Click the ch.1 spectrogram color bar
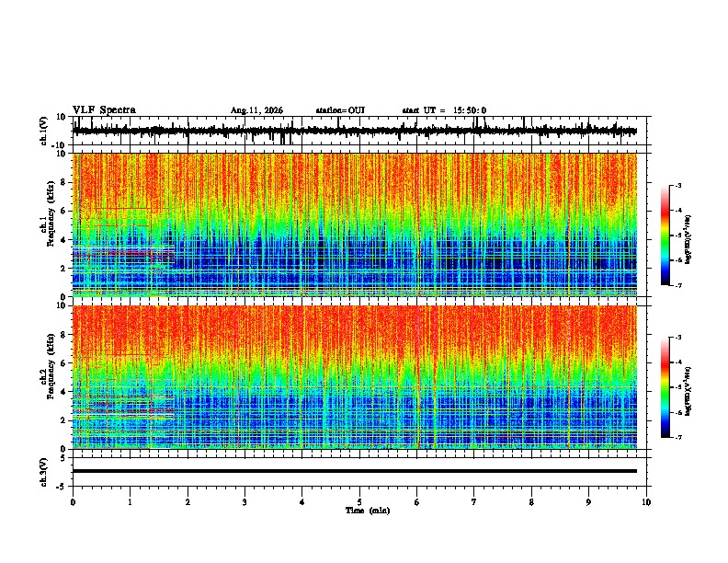This screenshot has height=563, width=728. (x=665, y=235)
